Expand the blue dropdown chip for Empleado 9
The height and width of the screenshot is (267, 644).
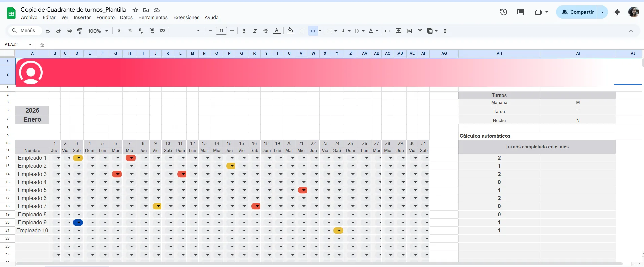[78, 223]
